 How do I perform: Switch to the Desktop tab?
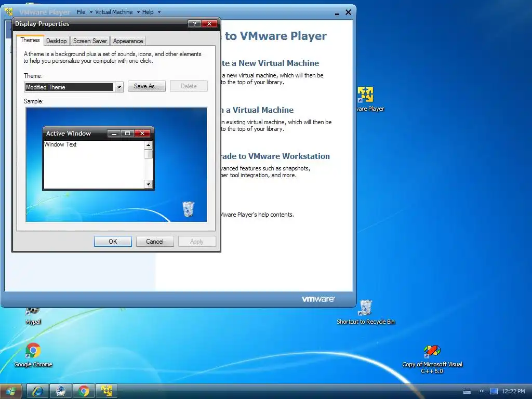click(x=56, y=41)
